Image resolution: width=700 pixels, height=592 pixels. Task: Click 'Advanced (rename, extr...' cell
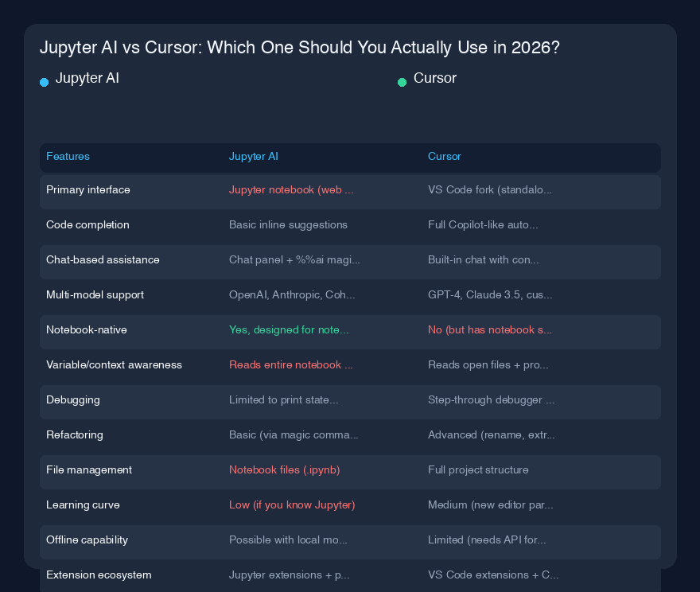[x=491, y=434]
